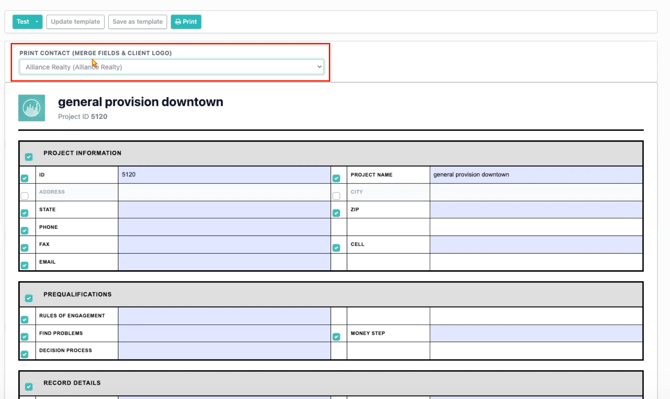The width and height of the screenshot is (670, 399).
Task: Check the Address field checkbox
Action: pyautogui.click(x=25, y=196)
